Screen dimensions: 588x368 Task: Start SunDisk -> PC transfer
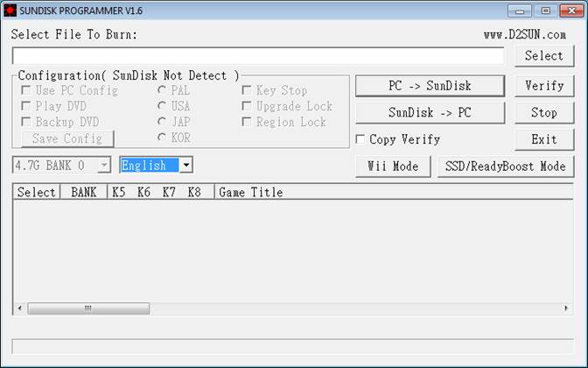click(430, 113)
